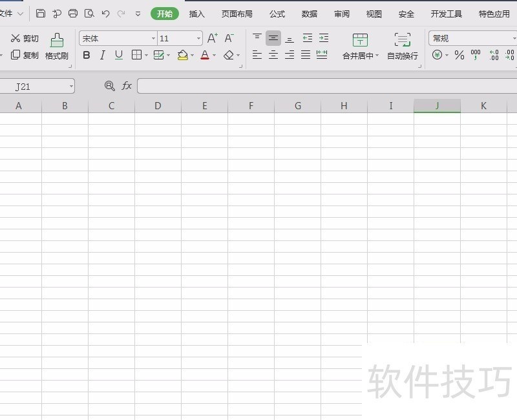Image resolution: width=517 pixels, height=420 pixels.
Task: Click the 复制 (copy) button
Action: point(25,55)
